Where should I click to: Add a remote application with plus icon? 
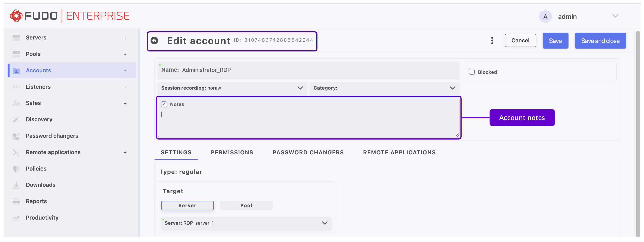pos(125,153)
